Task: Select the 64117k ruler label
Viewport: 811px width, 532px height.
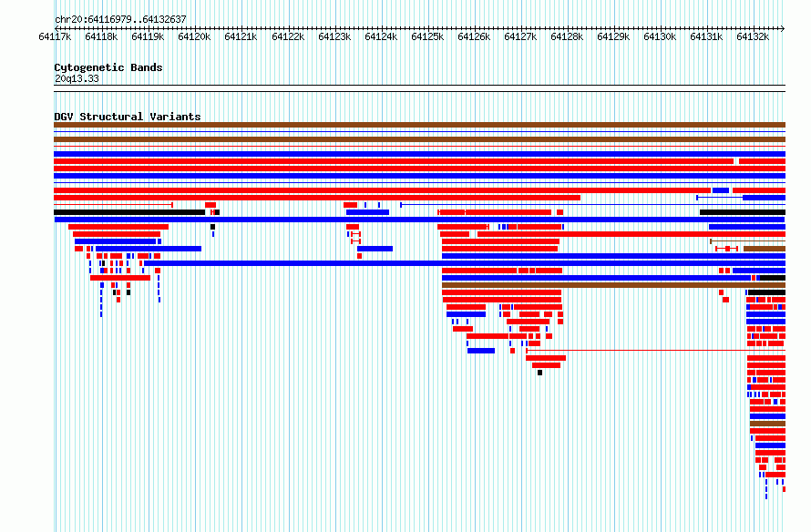Action: 55,36
